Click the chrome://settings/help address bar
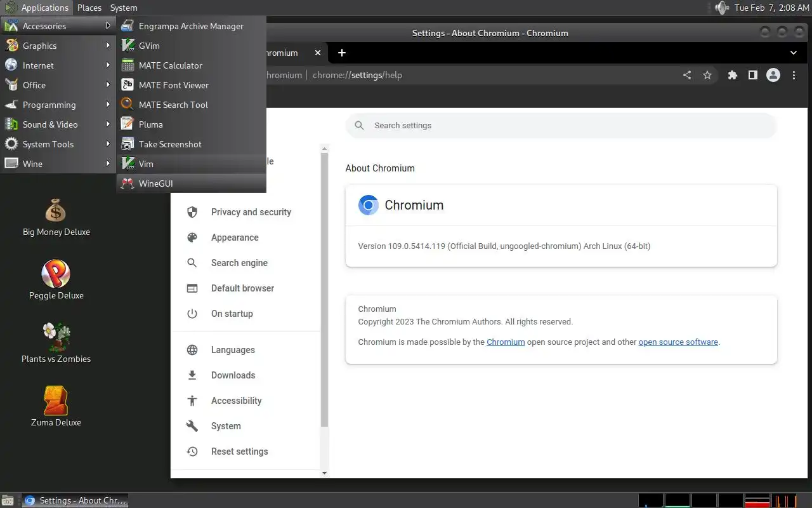812x508 pixels. click(x=357, y=75)
